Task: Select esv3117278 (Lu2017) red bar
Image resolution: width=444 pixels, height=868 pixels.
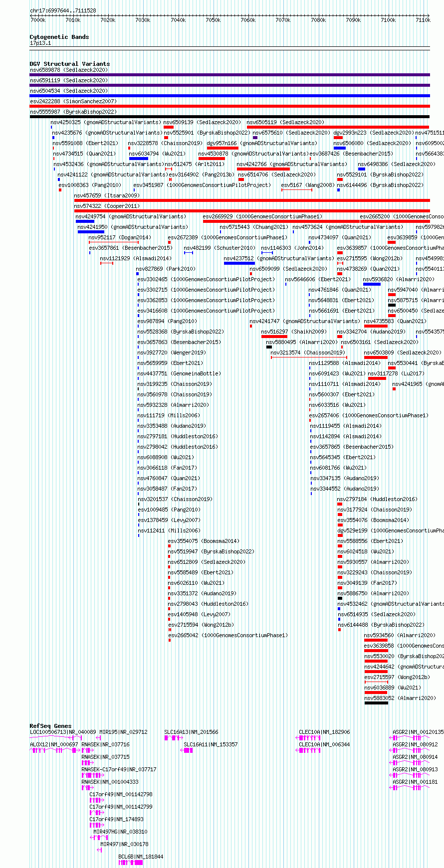Action: 377,378
